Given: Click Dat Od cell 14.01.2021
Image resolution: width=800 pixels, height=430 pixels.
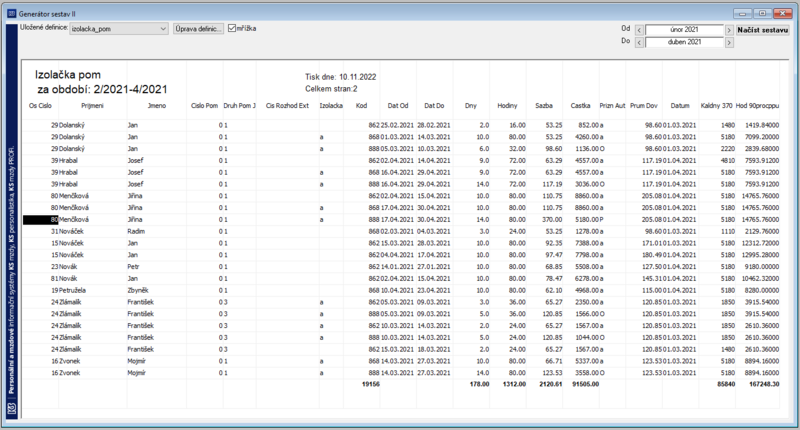Looking at the screenshot, I should click(x=397, y=267).
